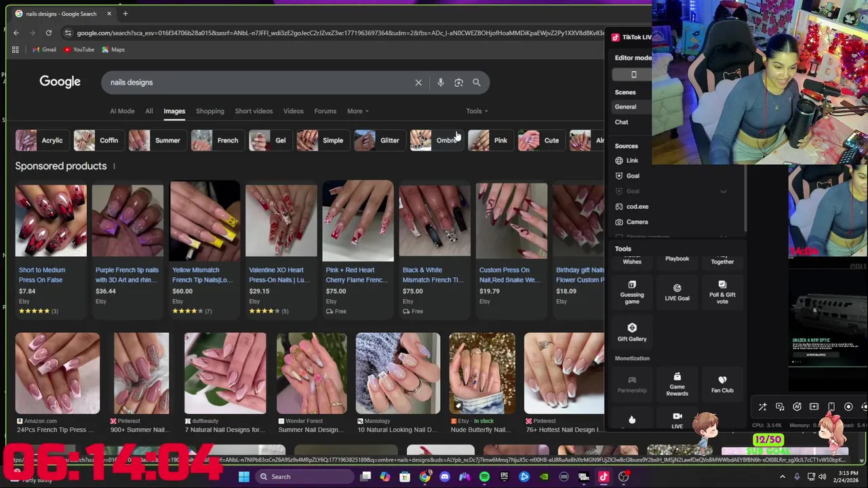Switch to the Short videos tab
Screen dimensions: 868x488
pyautogui.click(x=254, y=111)
